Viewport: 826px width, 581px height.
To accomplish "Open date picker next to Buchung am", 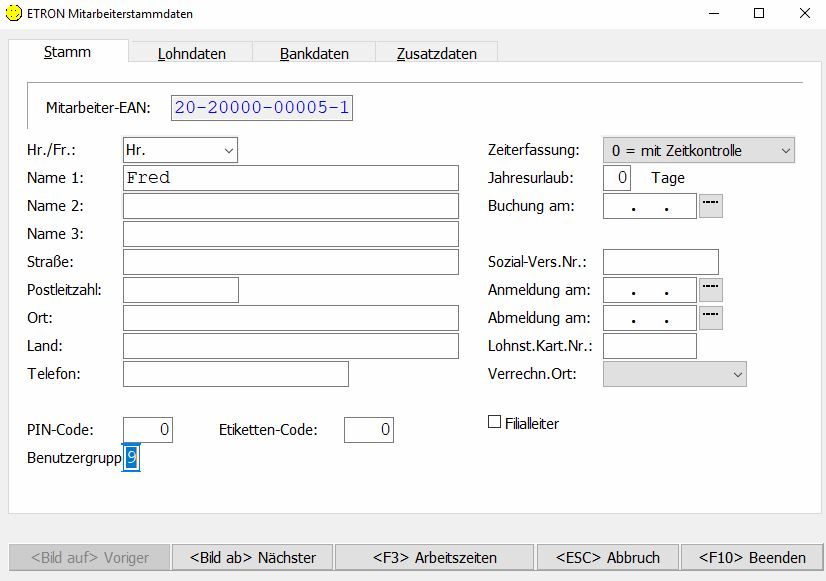I will 710,206.
